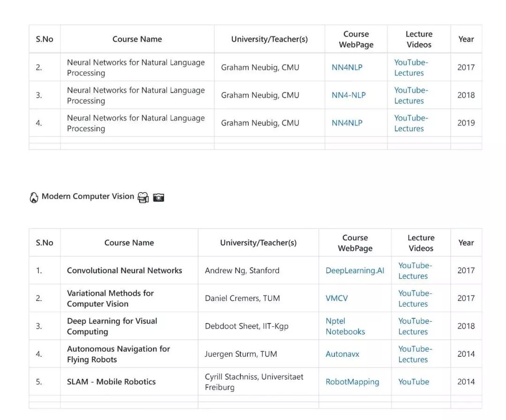Image resolution: width=506 pixels, height=420 pixels.
Task: Open the NN4-NLP course webpage link
Action: [x=349, y=95]
